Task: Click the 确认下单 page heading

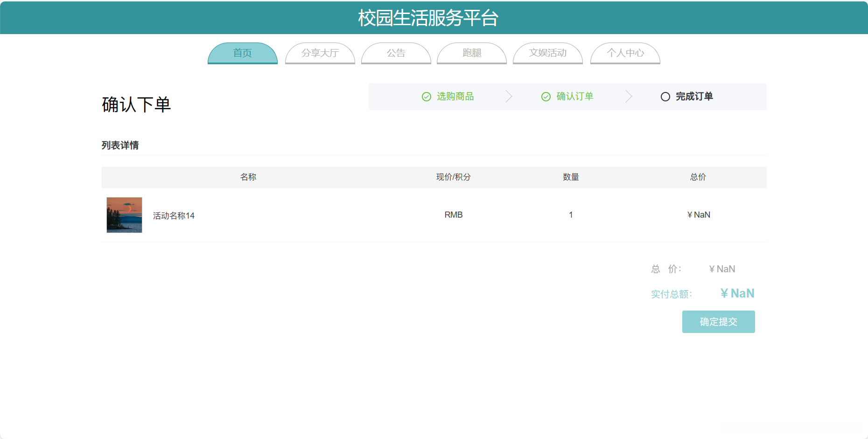Action: coord(136,104)
